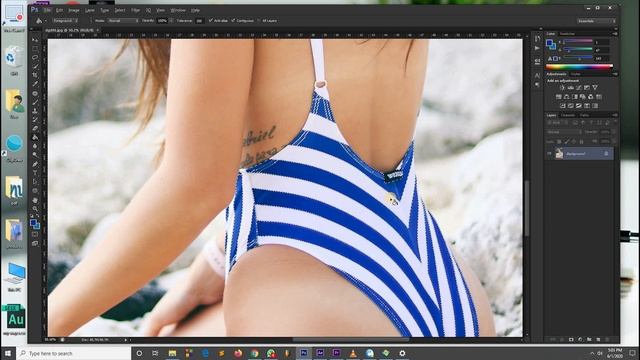This screenshot has height=360, width=640.
Task: Toggle lock image pixels in Layers panel
Action: (x=567, y=142)
